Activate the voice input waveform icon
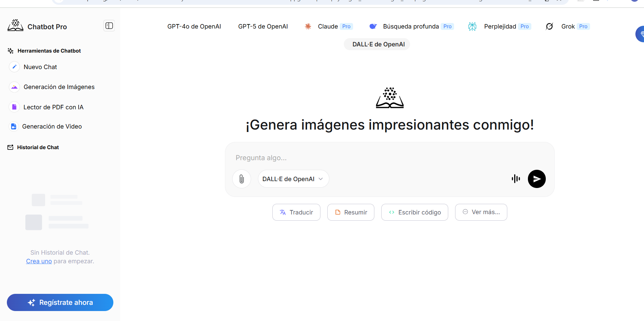Screen dimensions: 644x321 pos(516,179)
